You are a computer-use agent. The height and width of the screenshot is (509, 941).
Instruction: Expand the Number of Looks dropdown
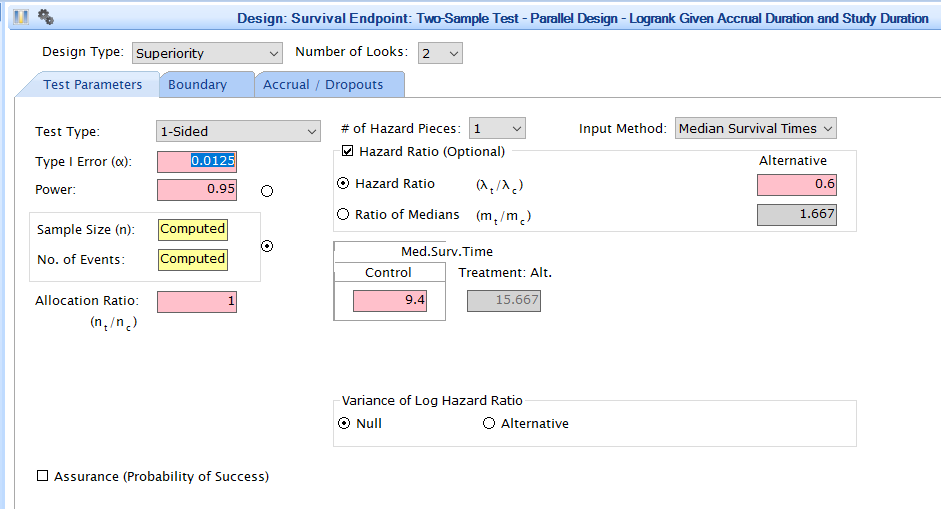point(440,53)
